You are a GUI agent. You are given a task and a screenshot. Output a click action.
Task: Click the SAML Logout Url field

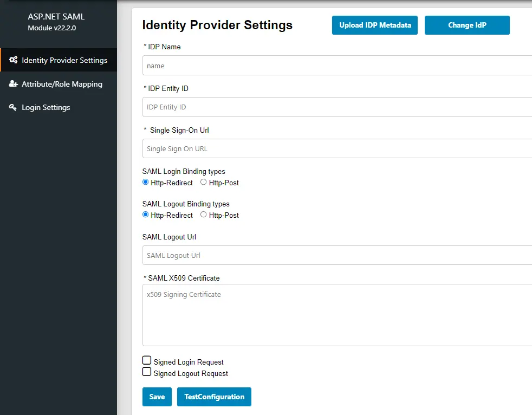(x=338, y=255)
